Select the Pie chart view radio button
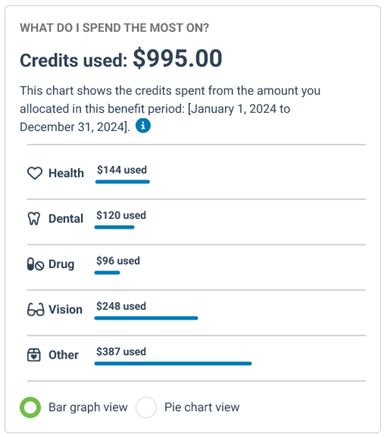This screenshot has width=384, height=437. point(146,407)
